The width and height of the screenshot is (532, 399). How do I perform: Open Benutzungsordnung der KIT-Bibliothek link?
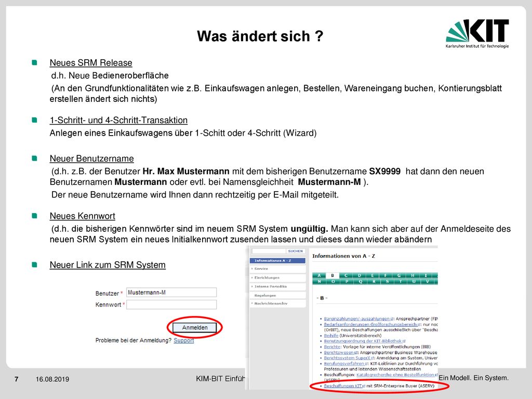364,341
